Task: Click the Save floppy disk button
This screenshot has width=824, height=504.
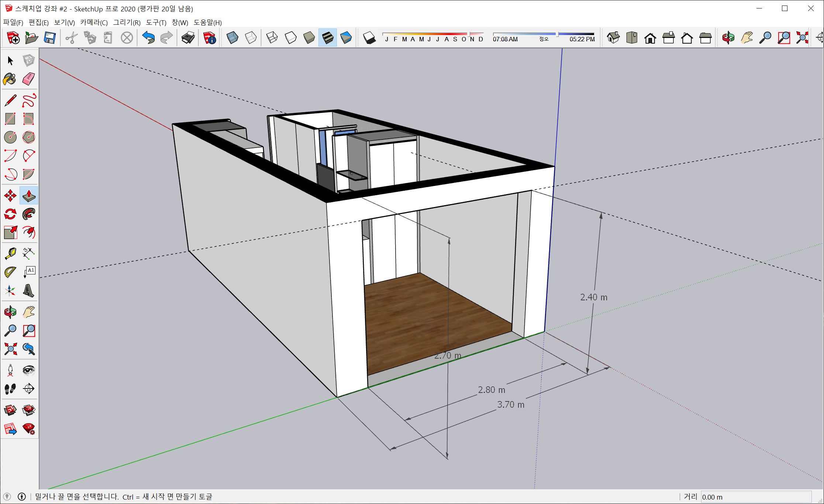Action: click(x=50, y=38)
